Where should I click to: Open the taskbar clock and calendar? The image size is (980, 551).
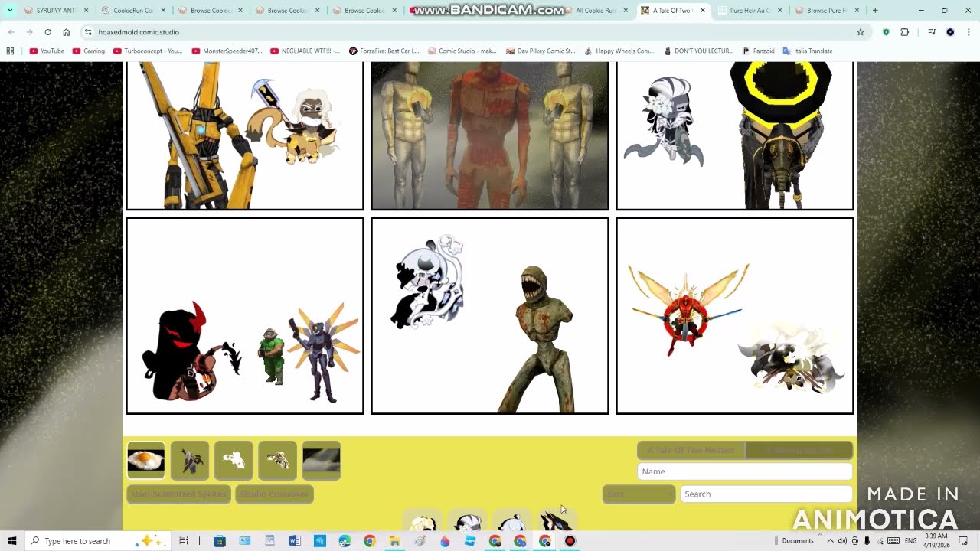pos(937,541)
